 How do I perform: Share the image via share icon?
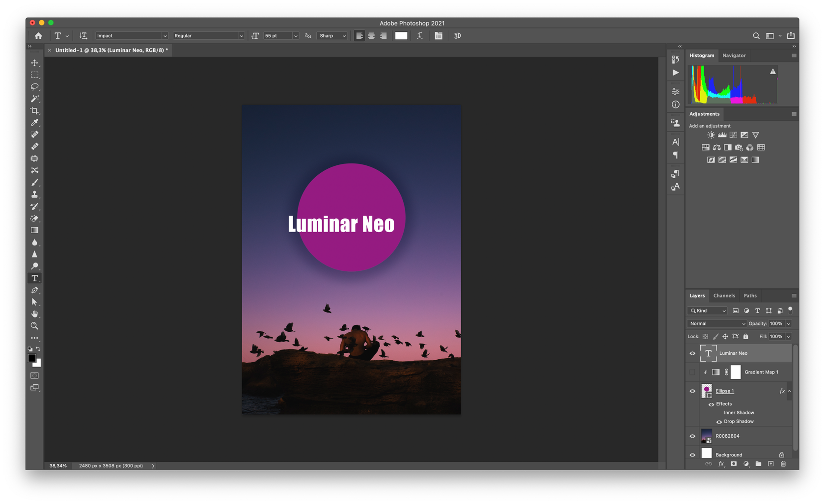[x=791, y=35]
